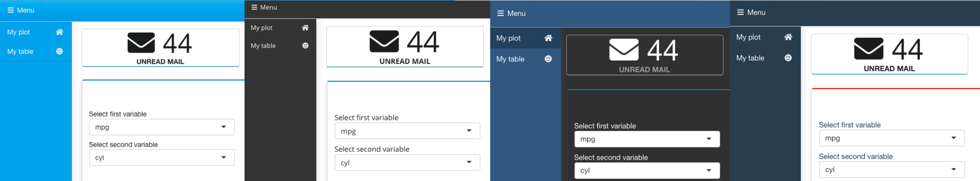Viewport: 980px width, 181px height.
Task: Click Select second variable label, light blue theme
Action: 123,145
